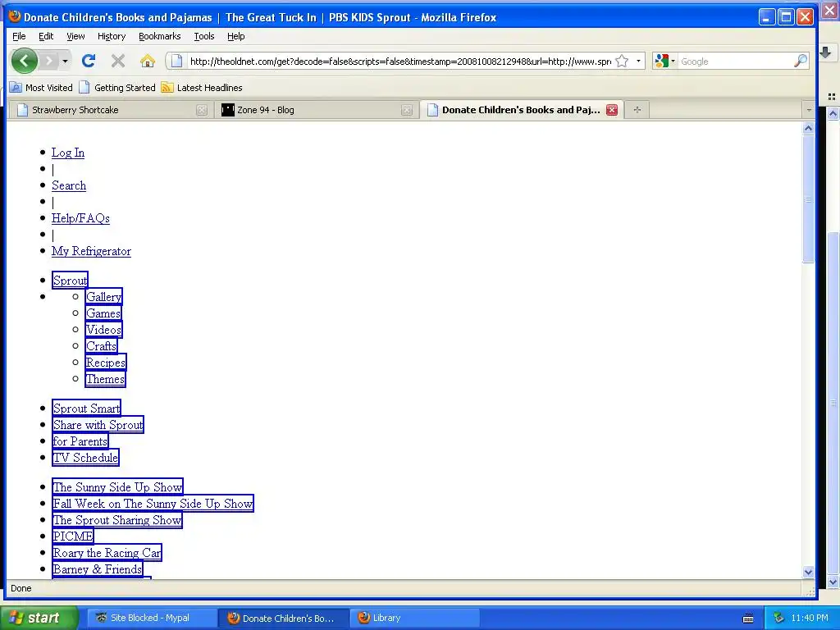Open Roary the Racing Car link
The width and height of the screenshot is (840, 630).
[x=107, y=553]
